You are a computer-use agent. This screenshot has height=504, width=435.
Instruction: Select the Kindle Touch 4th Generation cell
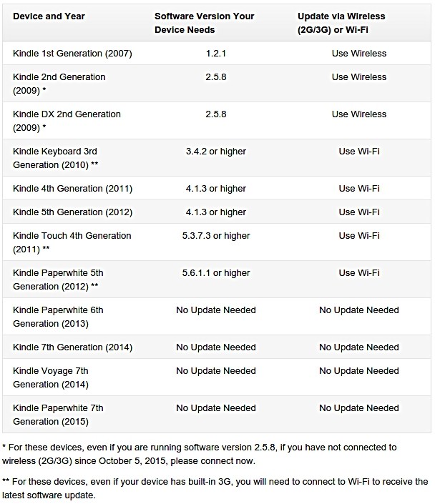[x=72, y=242]
